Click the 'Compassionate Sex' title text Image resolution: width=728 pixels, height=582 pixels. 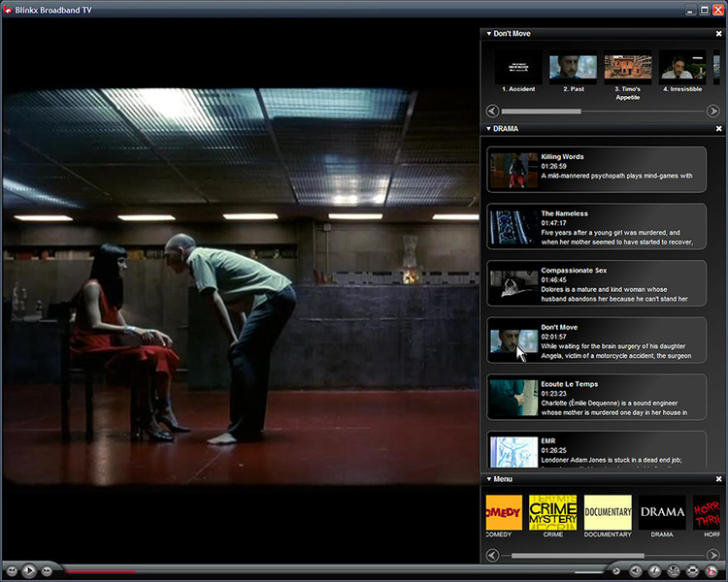tap(574, 271)
